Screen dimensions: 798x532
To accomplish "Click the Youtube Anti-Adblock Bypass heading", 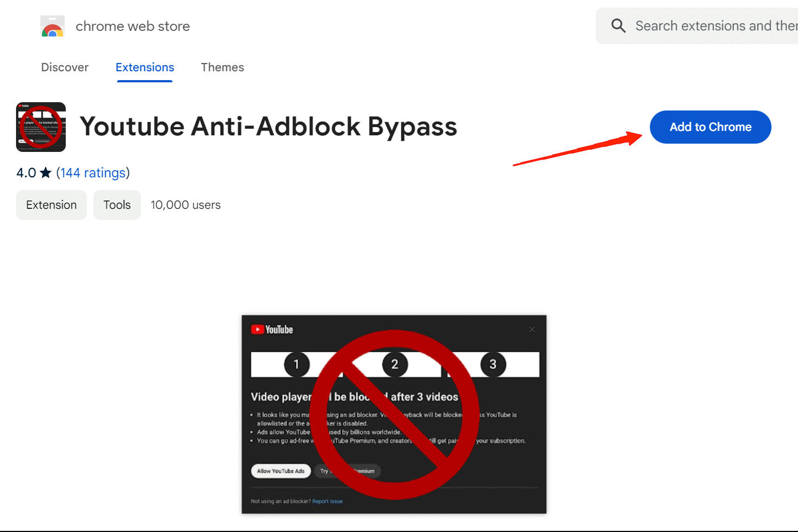I will [x=269, y=127].
